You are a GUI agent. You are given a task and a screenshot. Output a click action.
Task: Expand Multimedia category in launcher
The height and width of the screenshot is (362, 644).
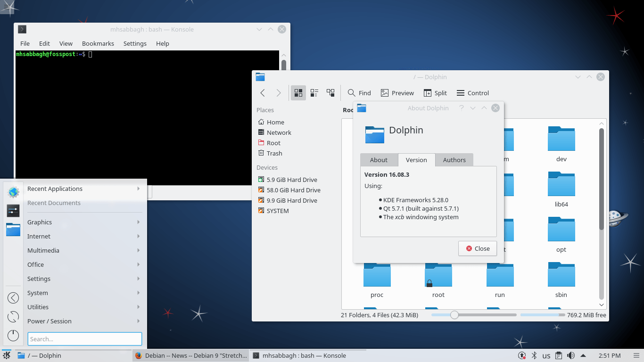[84, 250]
